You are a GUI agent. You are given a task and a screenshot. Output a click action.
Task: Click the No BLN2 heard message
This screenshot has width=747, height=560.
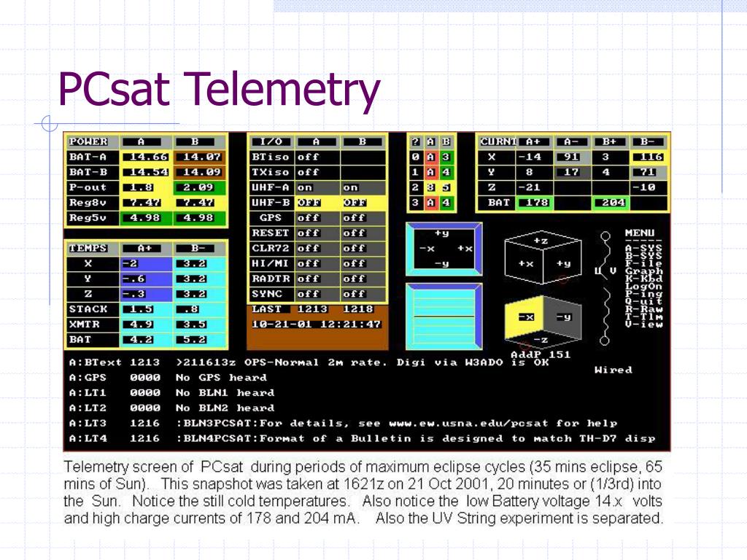point(225,408)
